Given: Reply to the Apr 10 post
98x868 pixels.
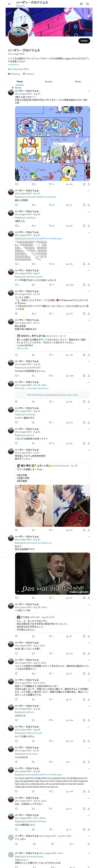Looking at the screenshot, I should (x=16, y=205).
